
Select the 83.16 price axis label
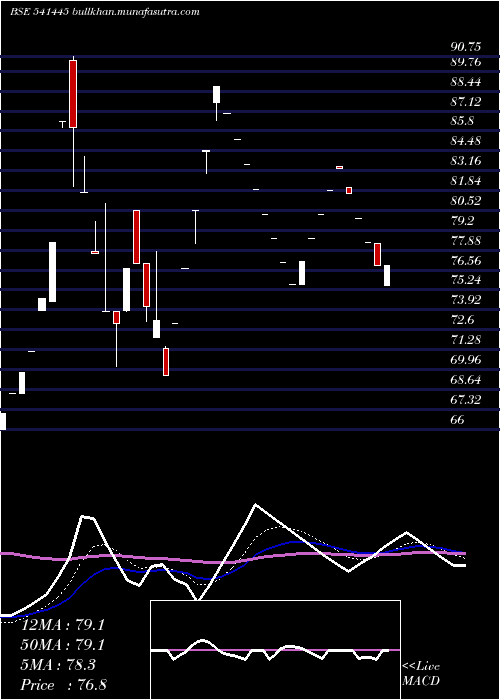466,160
